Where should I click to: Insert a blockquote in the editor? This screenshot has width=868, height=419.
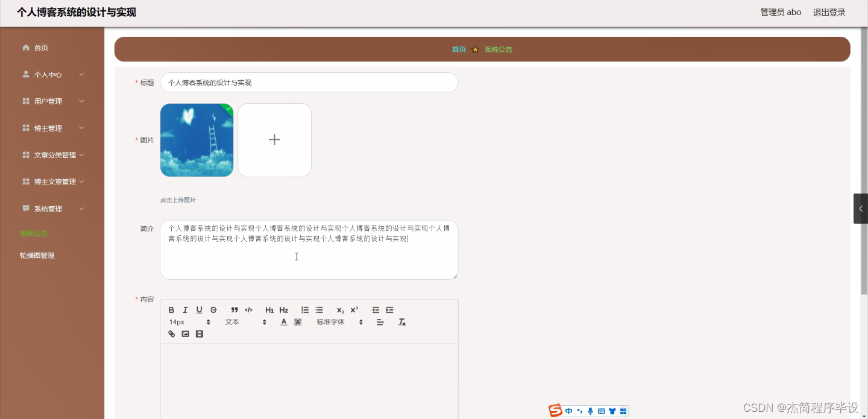(x=234, y=310)
